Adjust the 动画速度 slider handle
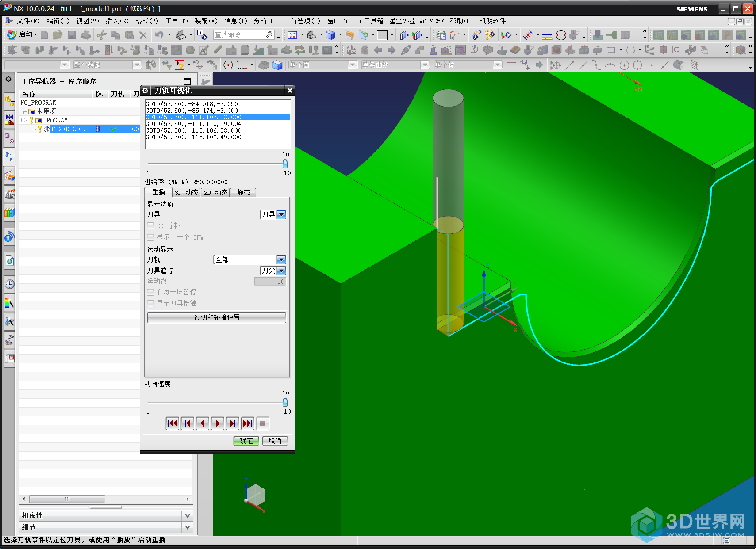Image resolution: width=756 pixels, height=549 pixels. [285, 402]
